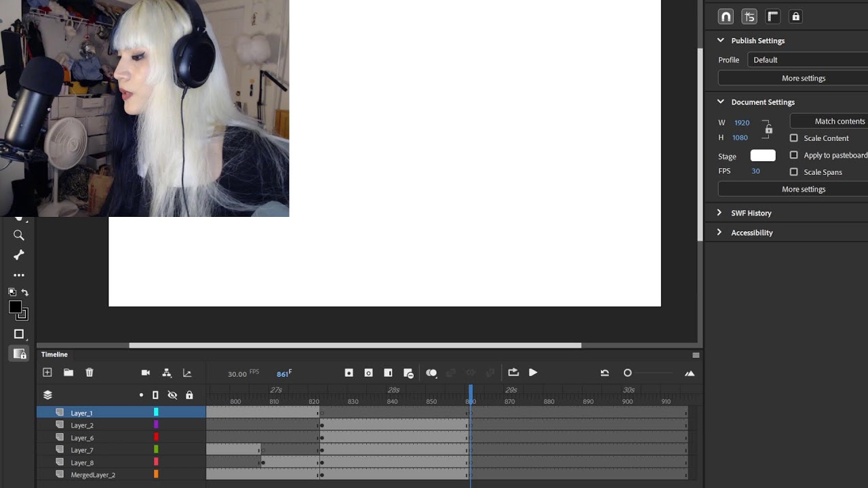Open the loop/export arrow icon

(x=513, y=373)
